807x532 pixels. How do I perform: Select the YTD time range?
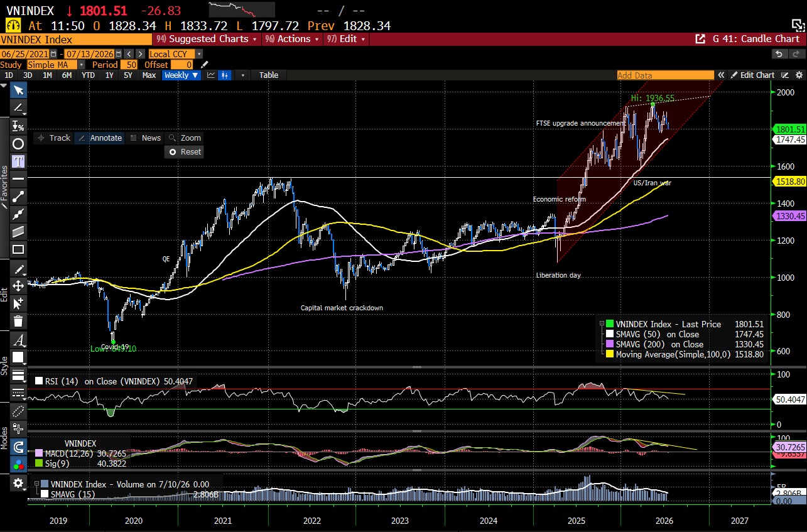pos(89,75)
